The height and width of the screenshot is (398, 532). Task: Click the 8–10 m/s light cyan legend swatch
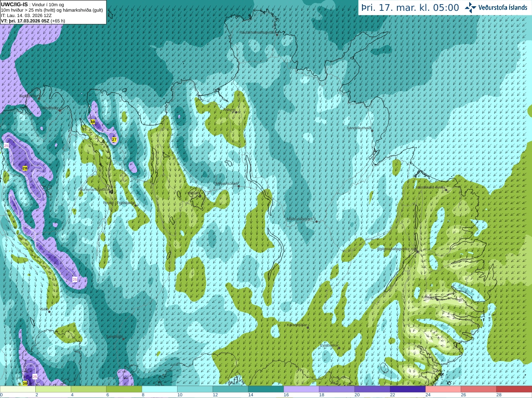pyautogui.click(x=160, y=389)
